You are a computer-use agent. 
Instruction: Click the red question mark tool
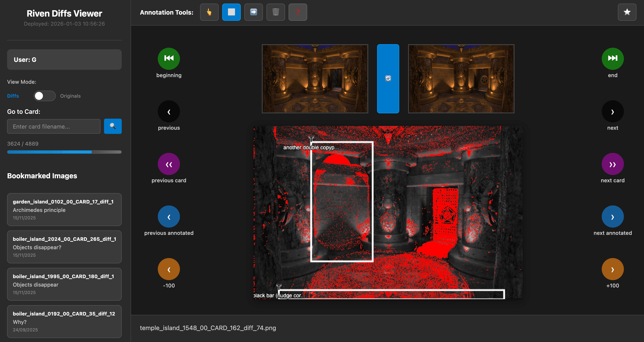297,12
